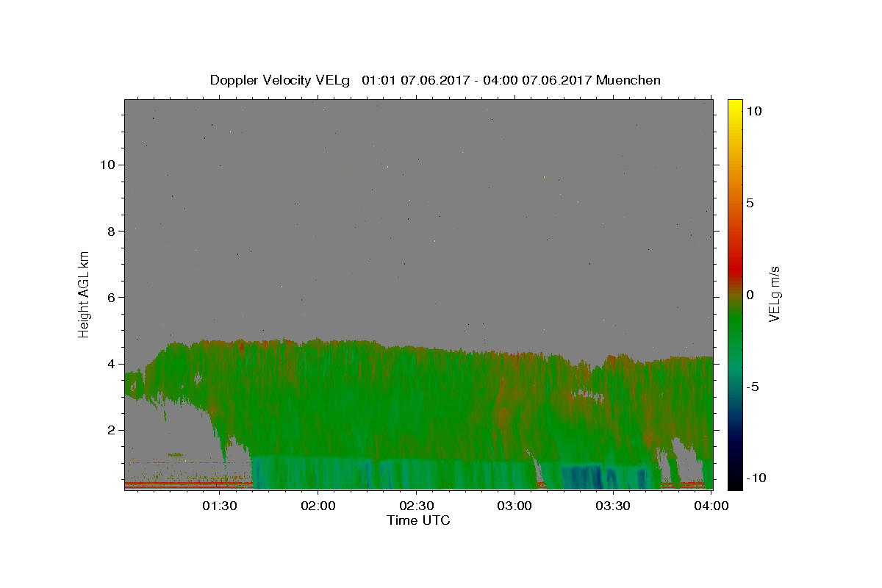Click the colorbar tick label -10
Image resolution: width=882 pixels, height=588 pixels.
pyautogui.click(x=756, y=478)
